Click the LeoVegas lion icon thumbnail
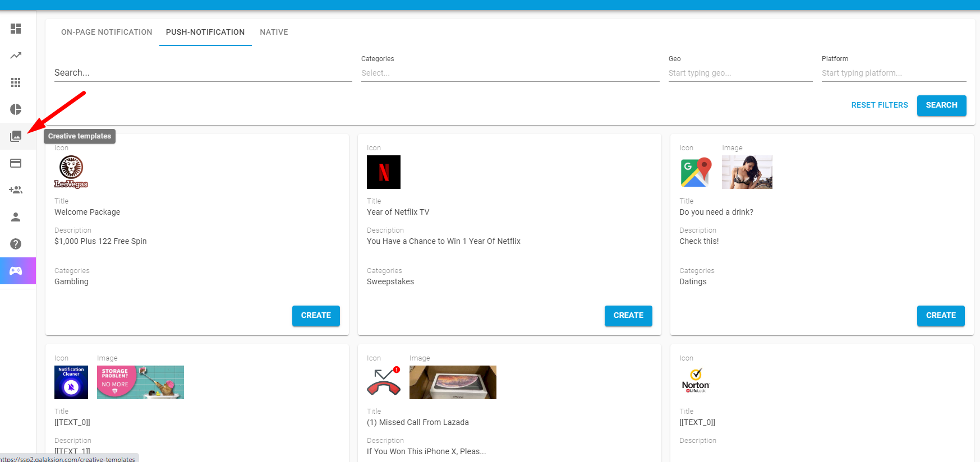980x462 pixels. 71,172
